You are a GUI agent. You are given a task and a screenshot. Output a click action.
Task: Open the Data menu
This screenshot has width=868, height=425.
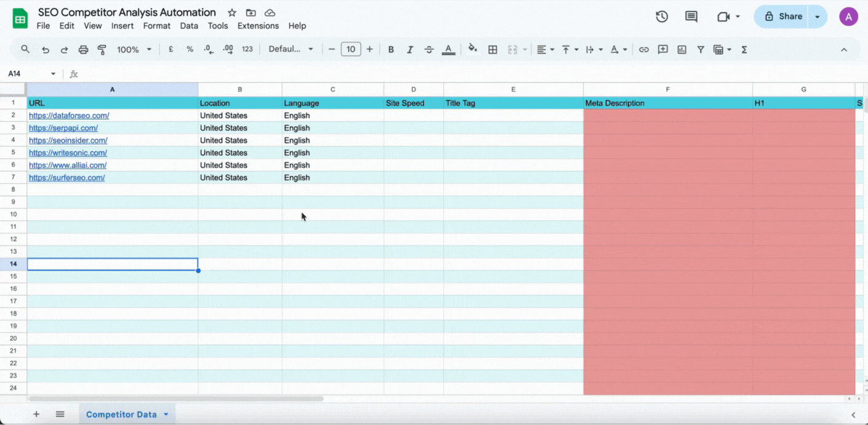pyautogui.click(x=189, y=26)
